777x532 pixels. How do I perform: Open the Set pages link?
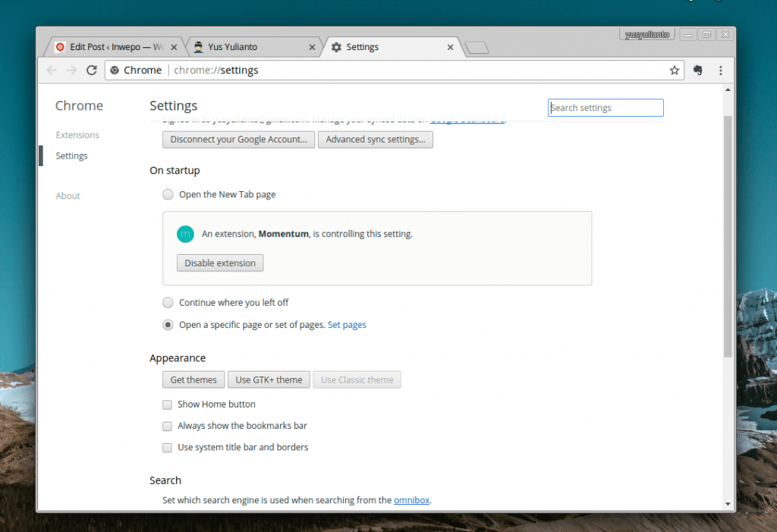click(347, 325)
